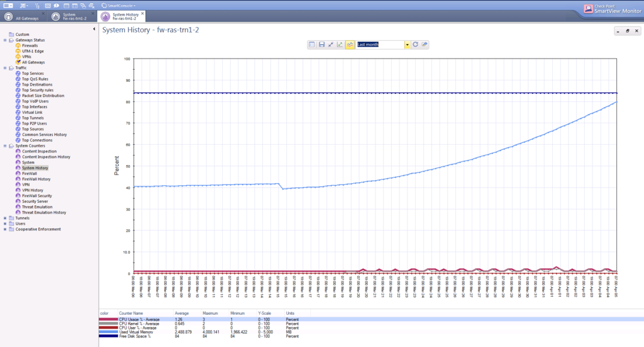Collapse the left navigation tree panel

94,29
